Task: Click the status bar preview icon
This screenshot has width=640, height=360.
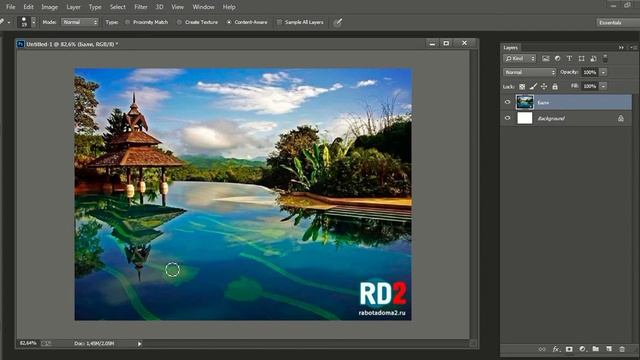Action: coord(46,344)
